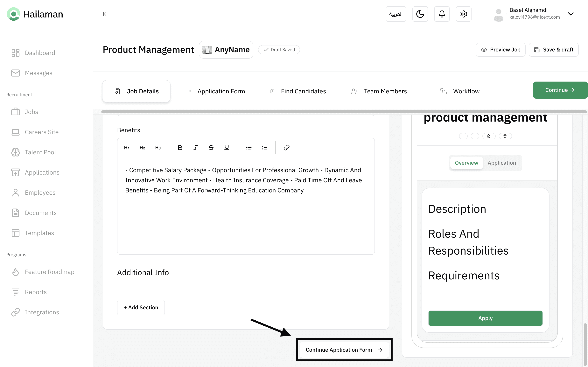Add a new section
The image size is (588, 367).
tap(141, 308)
